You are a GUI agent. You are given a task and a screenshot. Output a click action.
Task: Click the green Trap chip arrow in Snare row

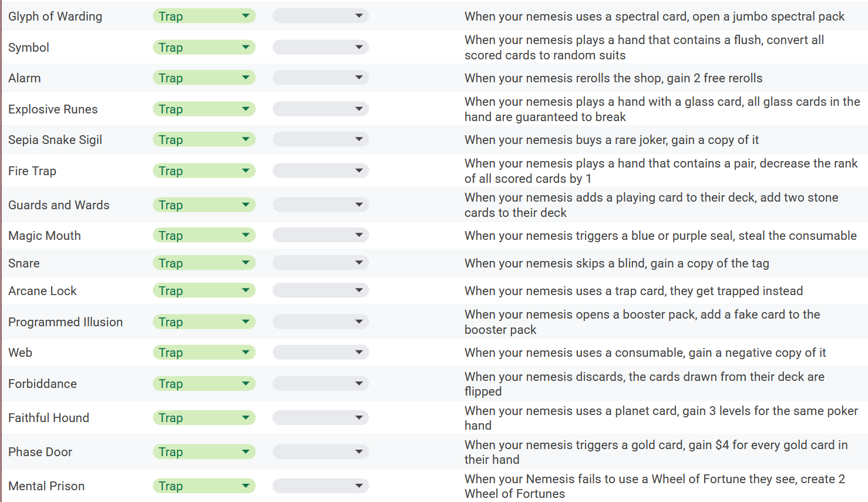[245, 263]
